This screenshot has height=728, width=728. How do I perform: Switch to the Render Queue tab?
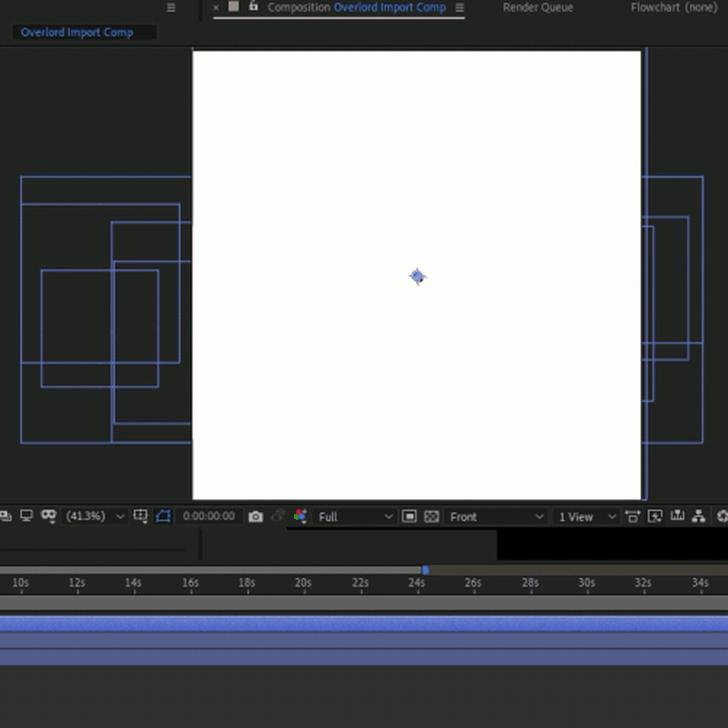point(538,7)
